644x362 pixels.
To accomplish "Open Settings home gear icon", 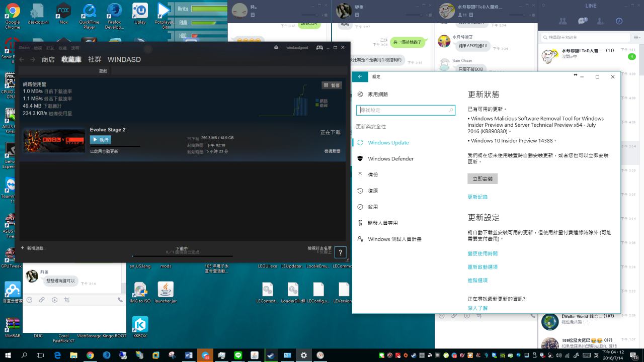I will coord(360,95).
